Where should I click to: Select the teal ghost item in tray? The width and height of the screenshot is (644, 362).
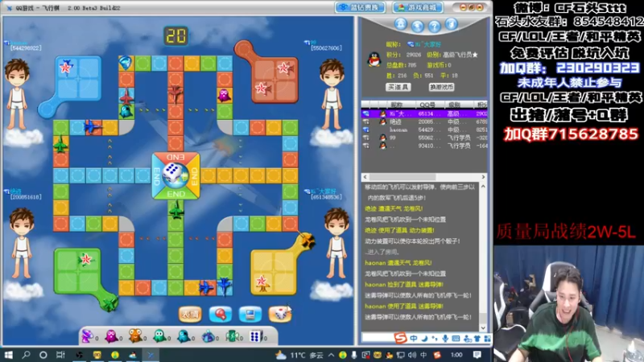click(x=184, y=336)
